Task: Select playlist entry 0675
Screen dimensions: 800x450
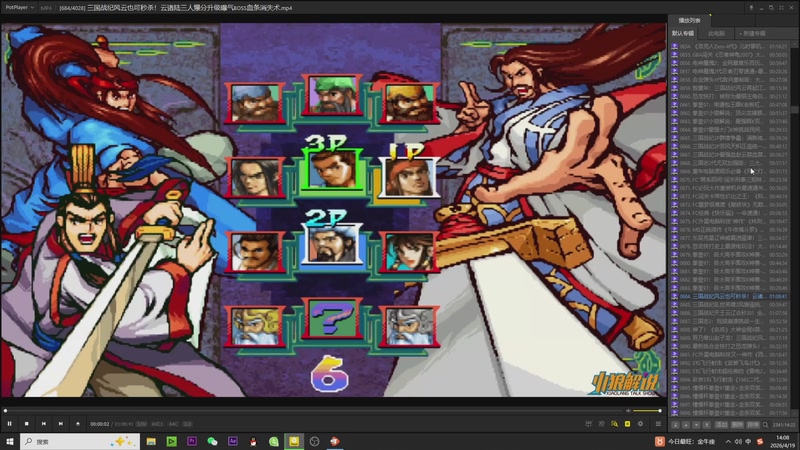Action: point(730,221)
